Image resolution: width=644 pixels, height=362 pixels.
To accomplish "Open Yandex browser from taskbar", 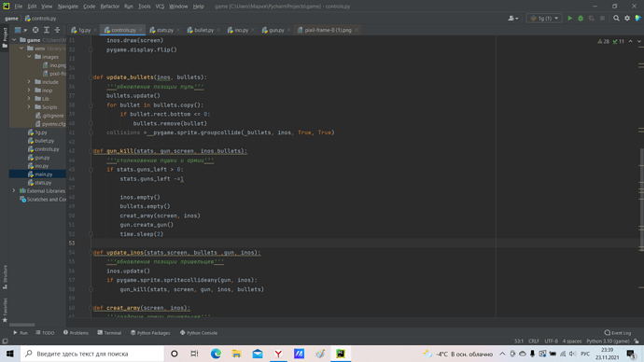I will coord(278,354).
